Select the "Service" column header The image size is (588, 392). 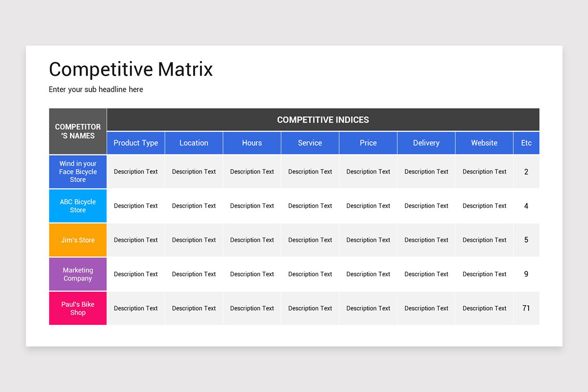click(310, 143)
